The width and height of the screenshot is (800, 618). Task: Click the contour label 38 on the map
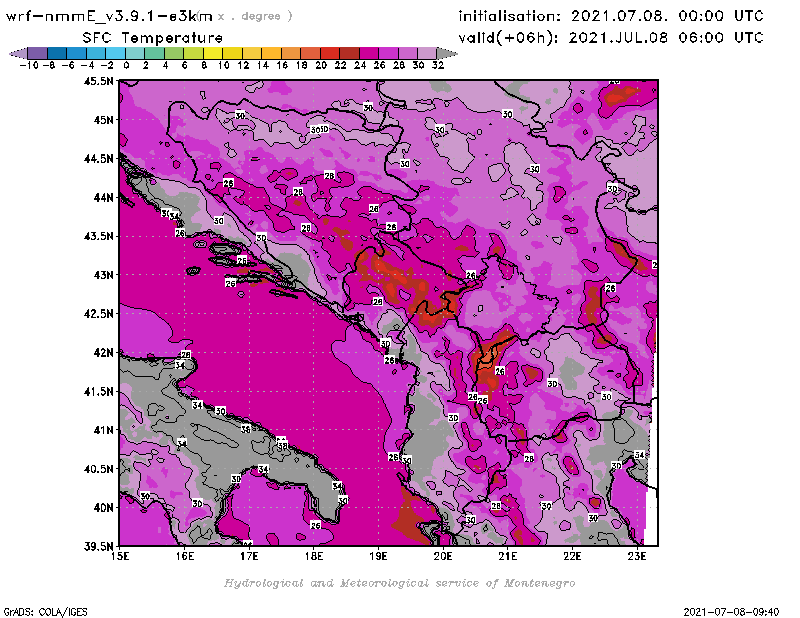click(282, 446)
